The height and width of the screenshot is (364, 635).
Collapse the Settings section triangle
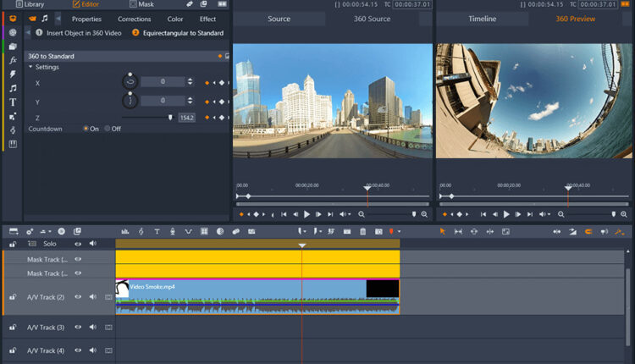31,67
